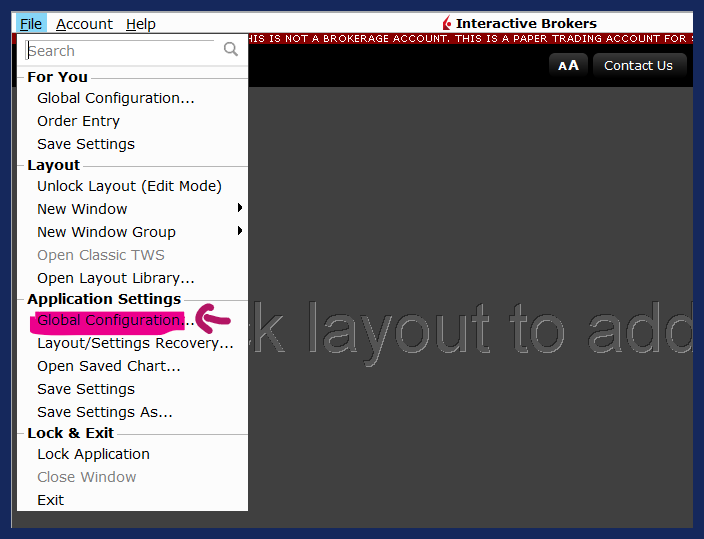Expand the New Window Group submenu arrow
This screenshot has height=539, width=704.
pos(240,232)
